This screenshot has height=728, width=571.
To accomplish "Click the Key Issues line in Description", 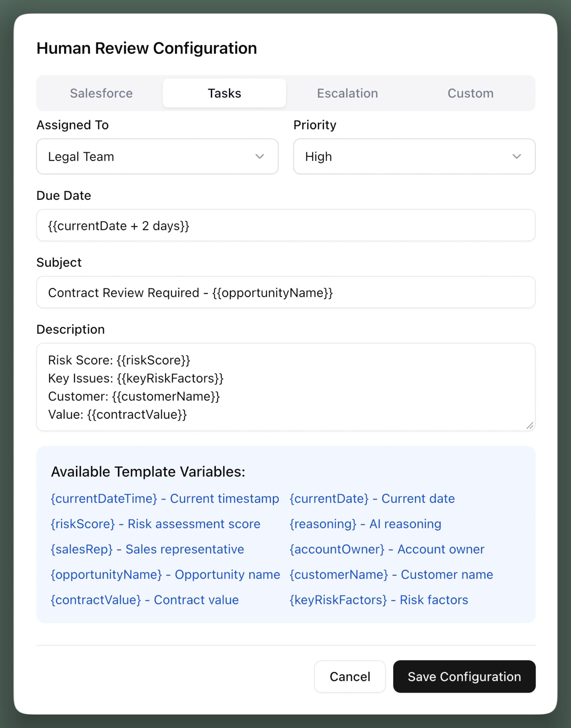I will (136, 378).
